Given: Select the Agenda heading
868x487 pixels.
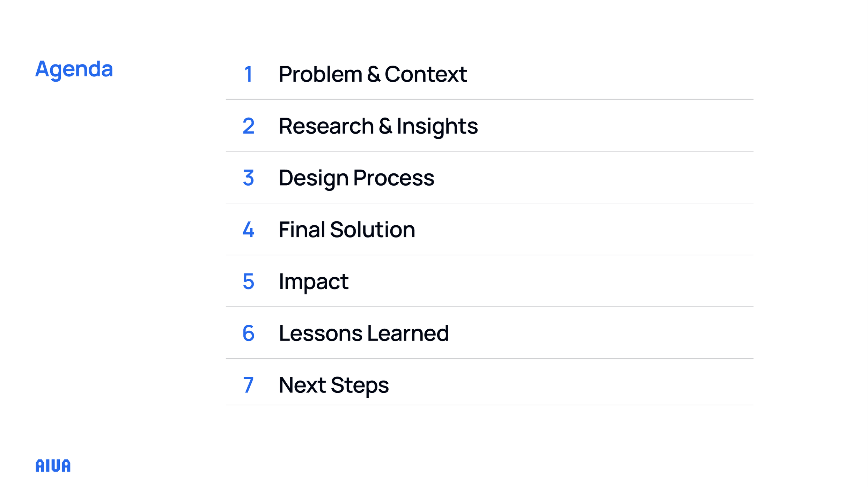Looking at the screenshot, I should [x=74, y=70].
